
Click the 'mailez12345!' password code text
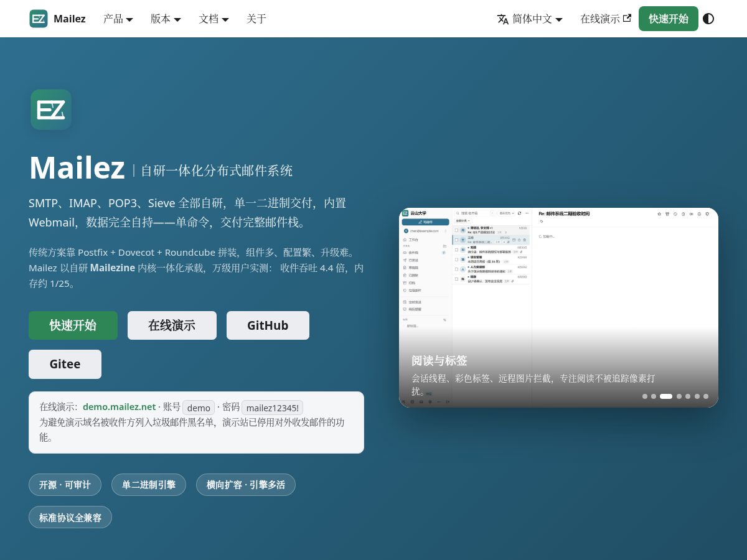pos(272,408)
